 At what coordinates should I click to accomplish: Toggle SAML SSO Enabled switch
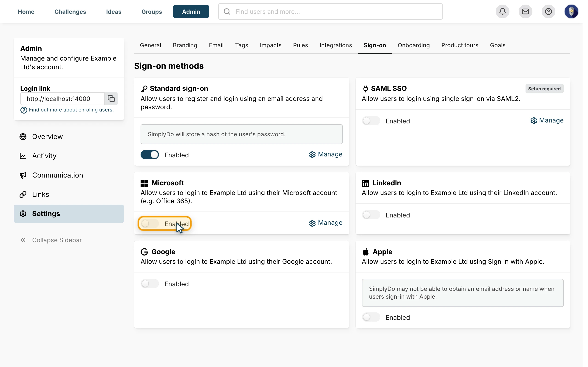pyautogui.click(x=371, y=121)
